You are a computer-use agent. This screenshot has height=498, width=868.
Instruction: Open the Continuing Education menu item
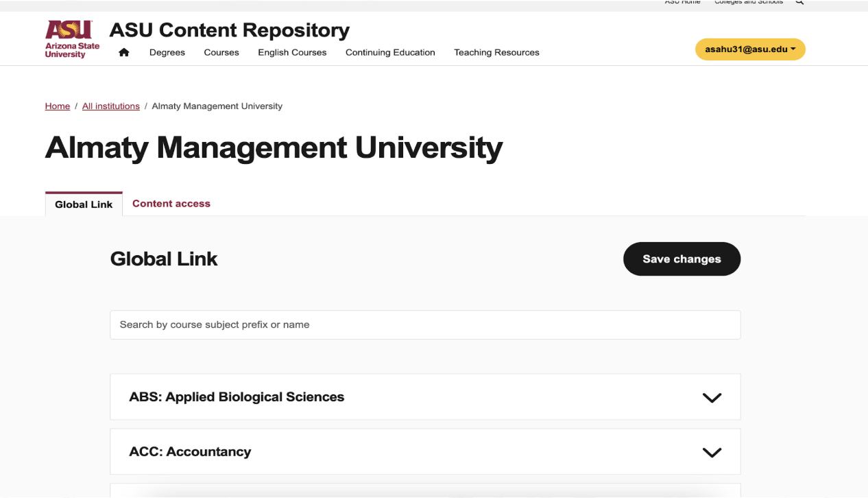(390, 52)
